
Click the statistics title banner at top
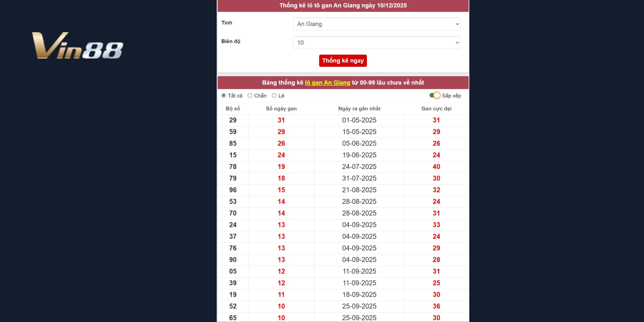click(x=343, y=5)
